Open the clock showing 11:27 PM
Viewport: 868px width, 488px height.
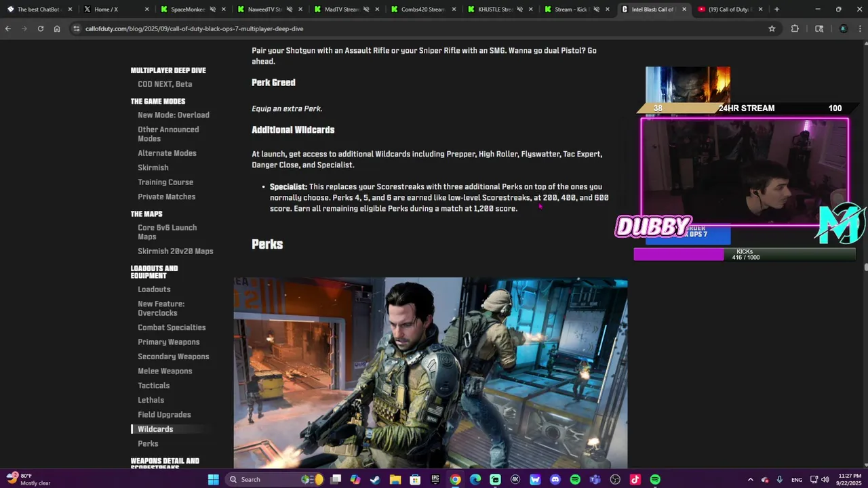pyautogui.click(x=850, y=479)
